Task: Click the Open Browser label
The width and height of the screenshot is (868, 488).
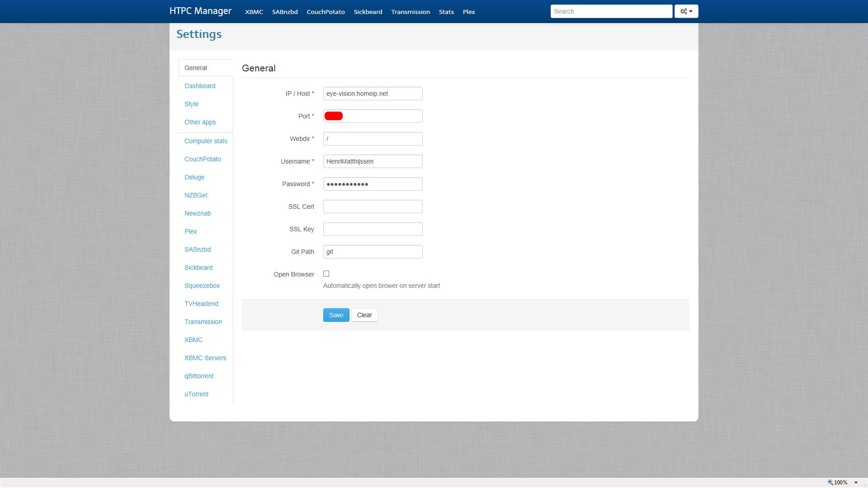Action: pyautogui.click(x=294, y=274)
